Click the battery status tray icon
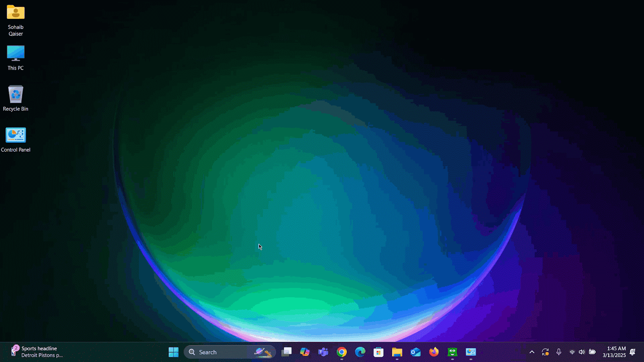The width and height of the screenshot is (644, 362). point(592,352)
